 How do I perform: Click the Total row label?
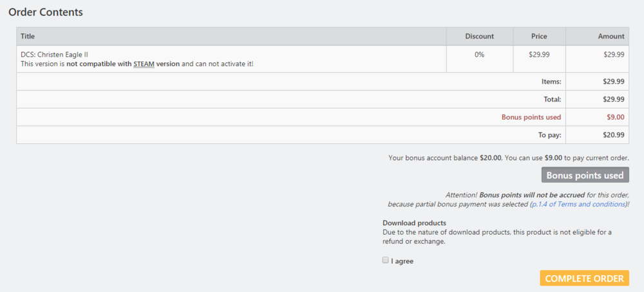552,99
